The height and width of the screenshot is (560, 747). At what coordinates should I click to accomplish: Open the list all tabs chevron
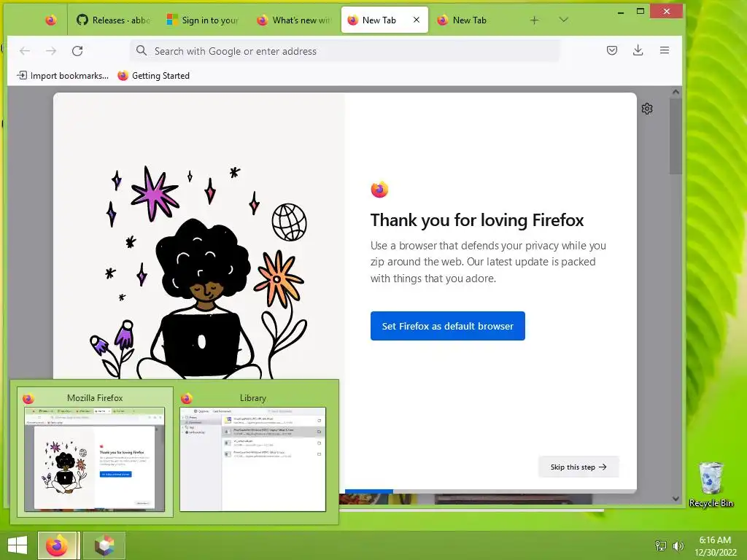point(564,20)
